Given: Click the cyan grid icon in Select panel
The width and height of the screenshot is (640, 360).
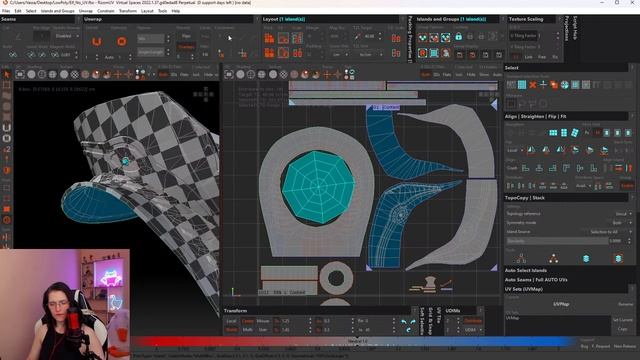Looking at the screenshot, I should pyautogui.click(x=522, y=85).
